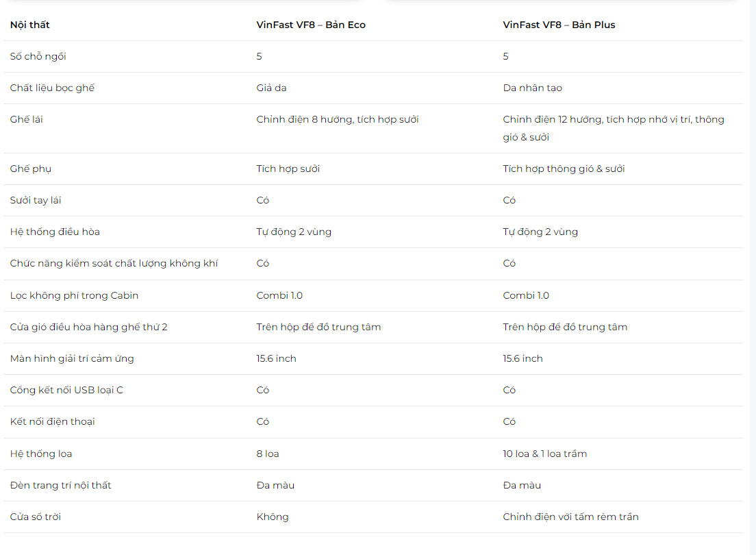The height and width of the screenshot is (555, 756).
Task: Click the "Nội thất" table header
Action: [30, 25]
